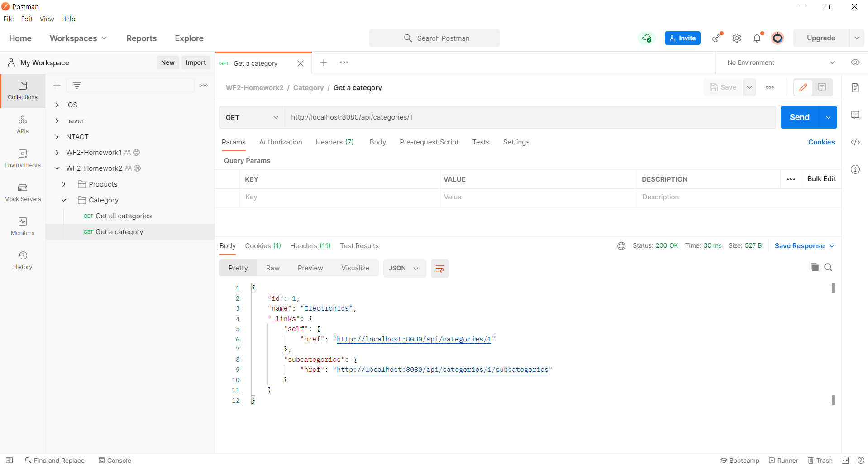This screenshot has width=868, height=466.
Task: Search within the response body
Action: [x=828, y=267]
